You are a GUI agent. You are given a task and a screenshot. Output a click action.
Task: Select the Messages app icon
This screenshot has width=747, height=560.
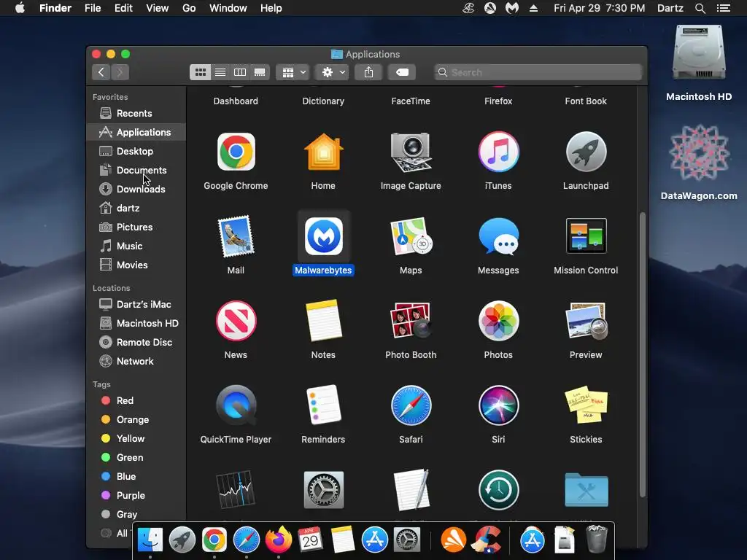pyautogui.click(x=498, y=237)
